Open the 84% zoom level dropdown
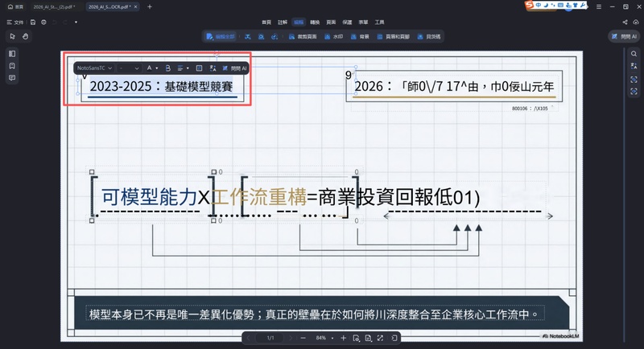 324,338
